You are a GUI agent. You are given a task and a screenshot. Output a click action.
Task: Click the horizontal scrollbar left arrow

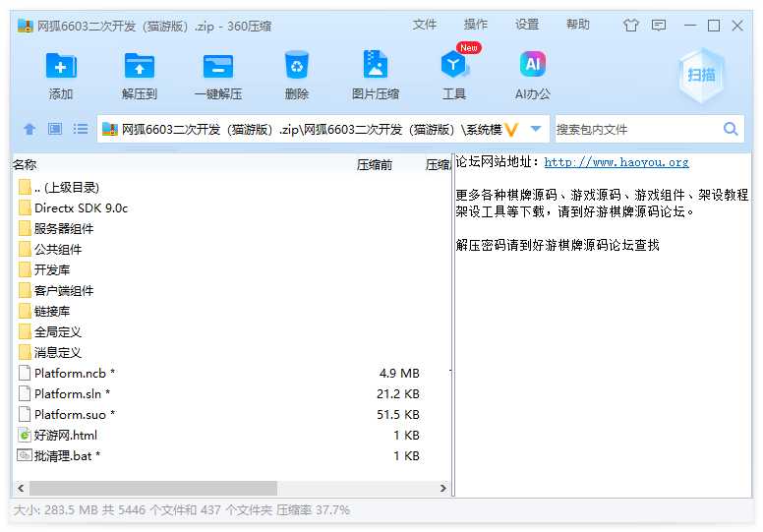[x=21, y=488]
